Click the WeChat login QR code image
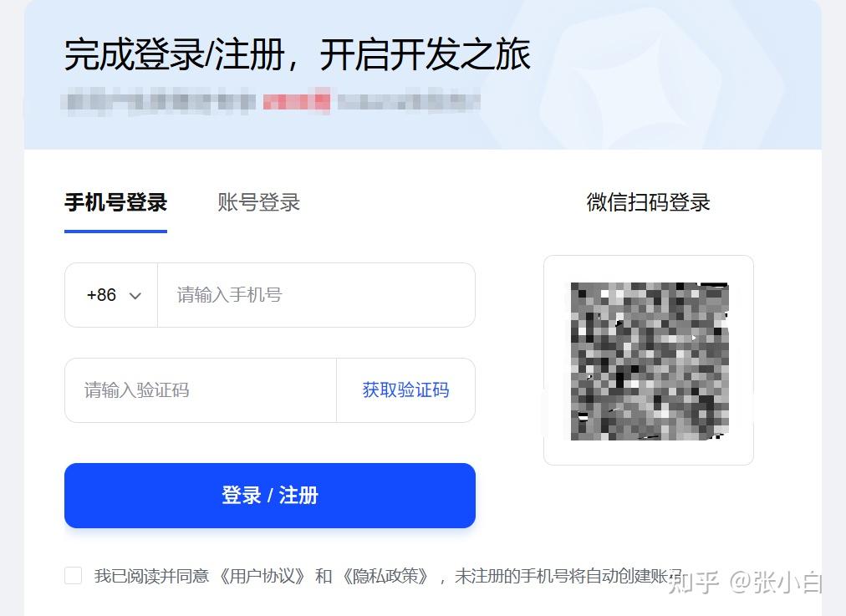Viewport: 846px width, 616px height. point(650,361)
